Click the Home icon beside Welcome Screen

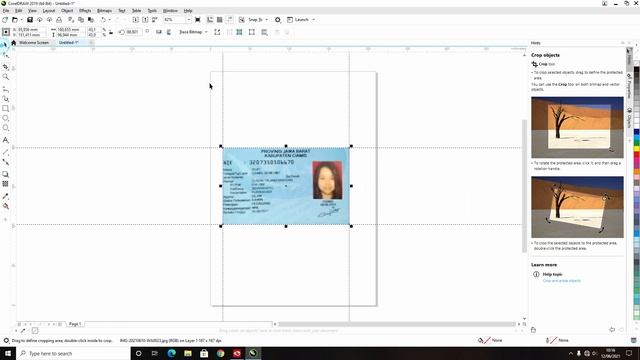[x=13, y=42]
